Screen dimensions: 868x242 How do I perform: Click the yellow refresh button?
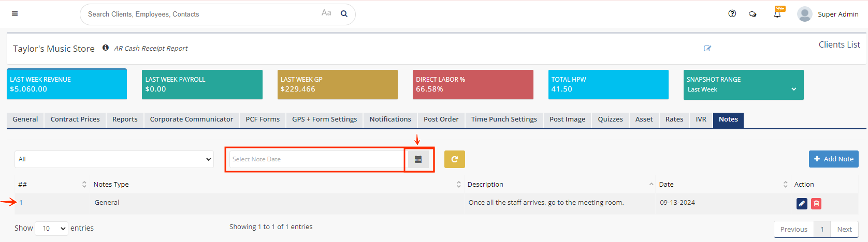pyautogui.click(x=454, y=159)
